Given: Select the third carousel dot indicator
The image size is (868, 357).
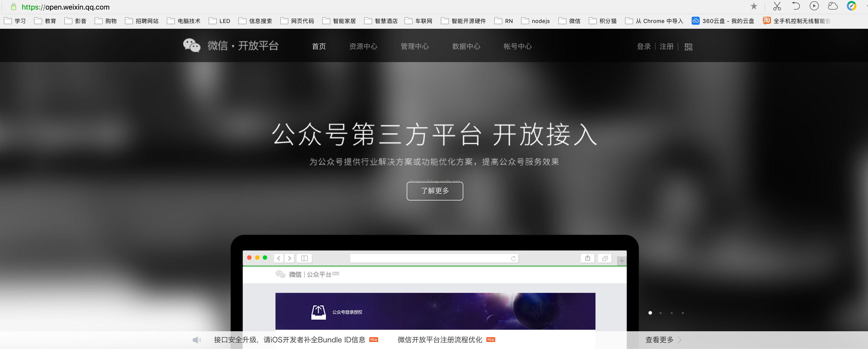Looking at the screenshot, I should pos(671,313).
